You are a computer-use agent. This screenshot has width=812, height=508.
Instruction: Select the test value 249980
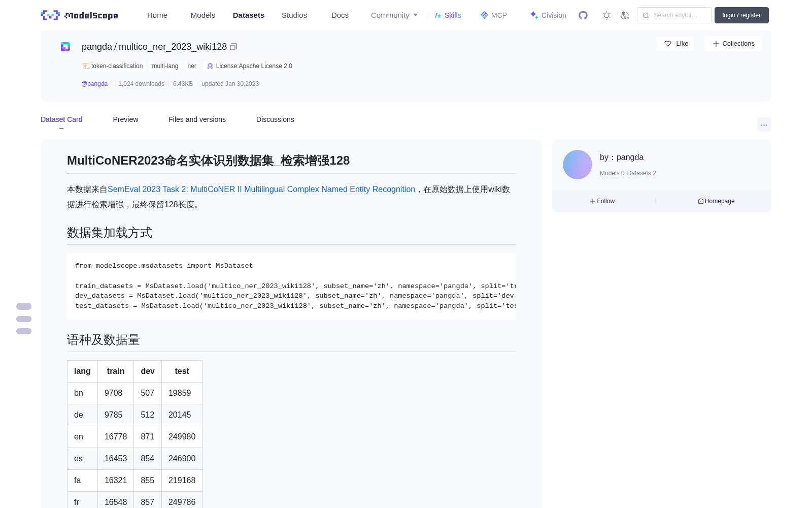[x=182, y=437]
